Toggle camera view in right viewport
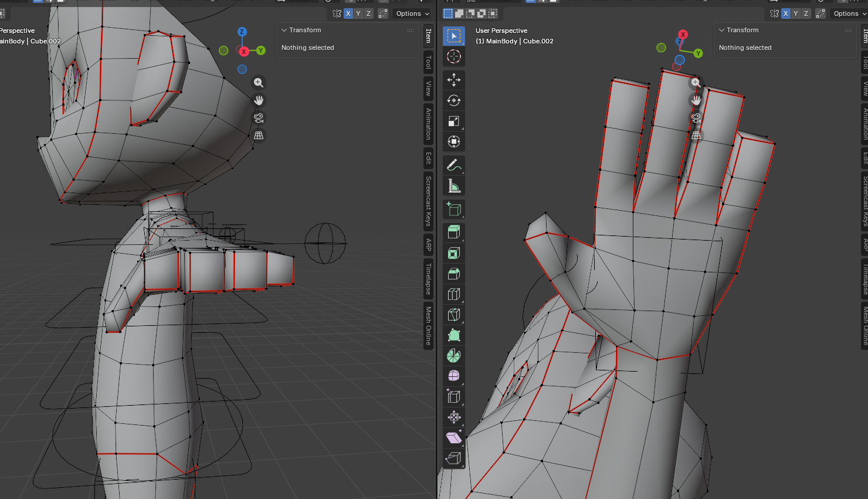This screenshot has width=868, height=499. tap(696, 118)
